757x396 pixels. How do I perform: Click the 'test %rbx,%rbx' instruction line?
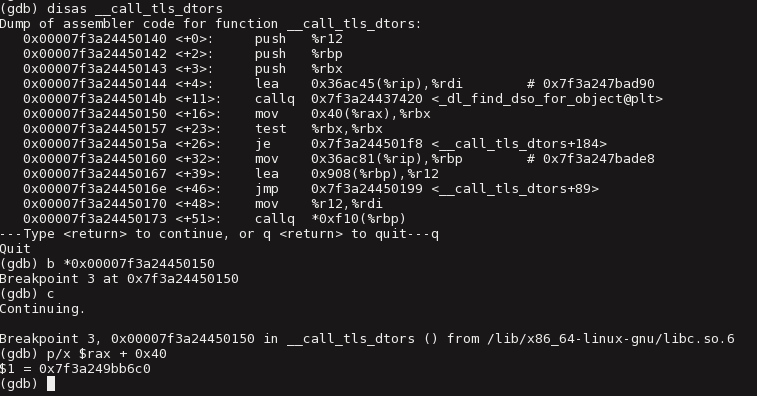tap(319, 128)
